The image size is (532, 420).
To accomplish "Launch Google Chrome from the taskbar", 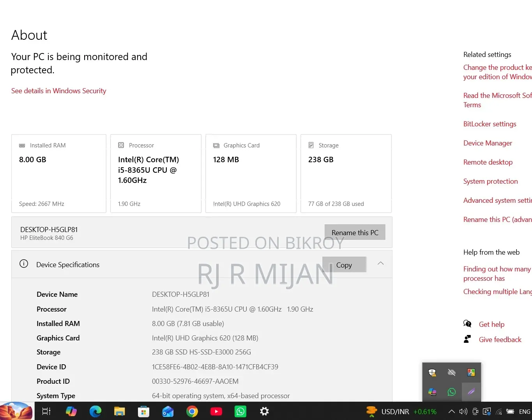I will coord(192,411).
